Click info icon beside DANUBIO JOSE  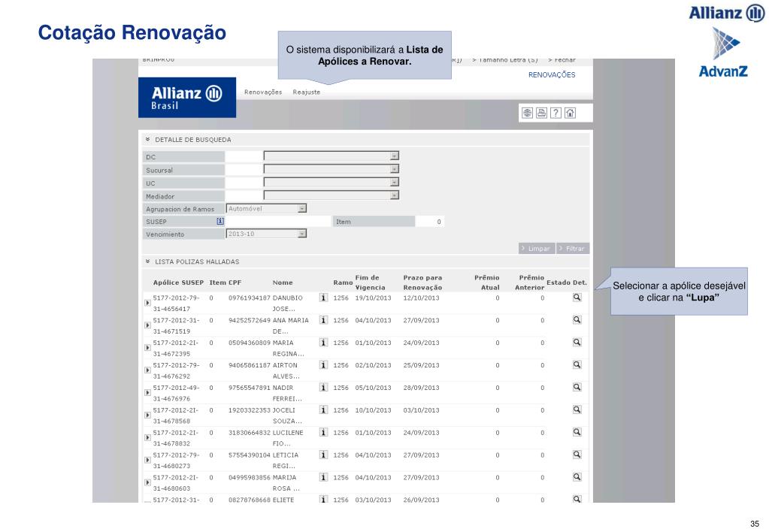click(x=323, y=298)
